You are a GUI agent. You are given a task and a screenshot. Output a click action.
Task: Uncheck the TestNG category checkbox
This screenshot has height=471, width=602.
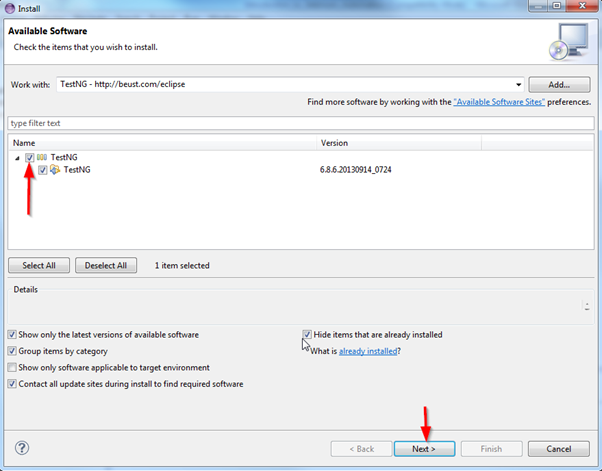coord(30,157)
